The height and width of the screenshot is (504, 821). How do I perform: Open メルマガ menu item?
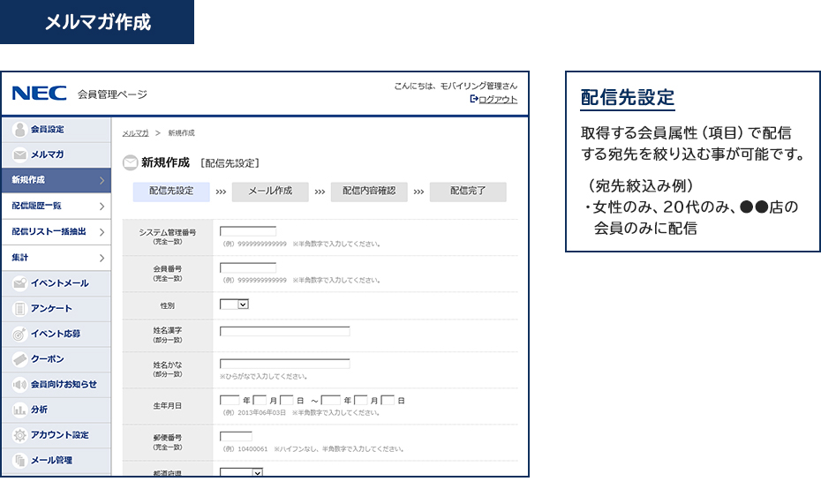pyautogui.click(x=56, y=154)
